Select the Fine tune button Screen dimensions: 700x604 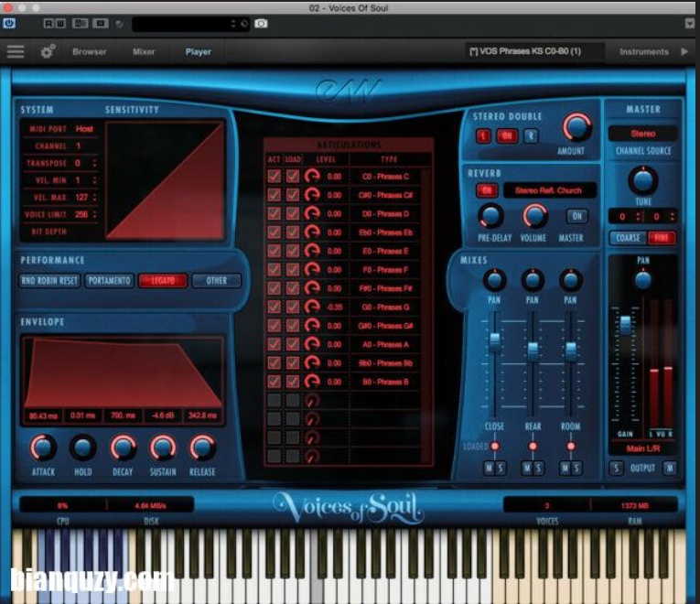point(662,238)
